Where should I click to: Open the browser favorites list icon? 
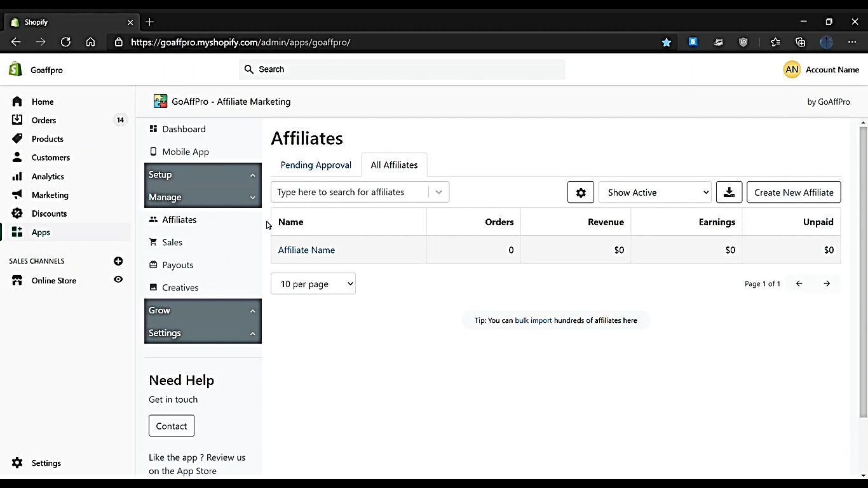pos(775,42)
